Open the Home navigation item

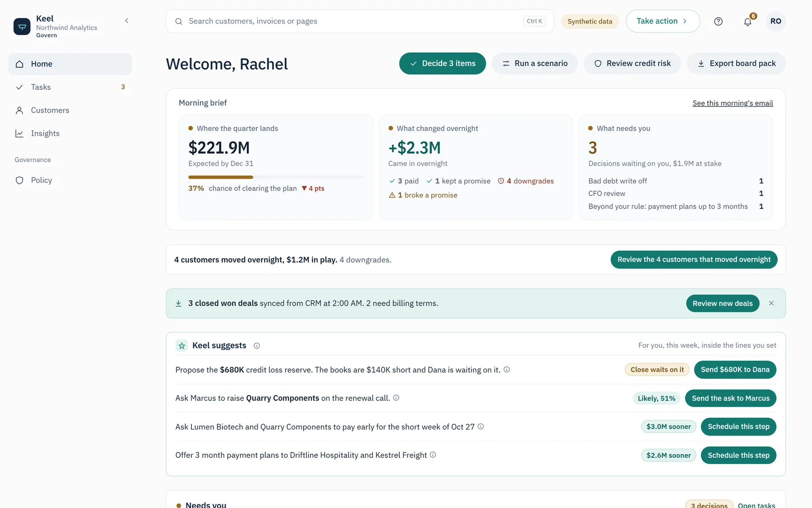pos(70,64)
